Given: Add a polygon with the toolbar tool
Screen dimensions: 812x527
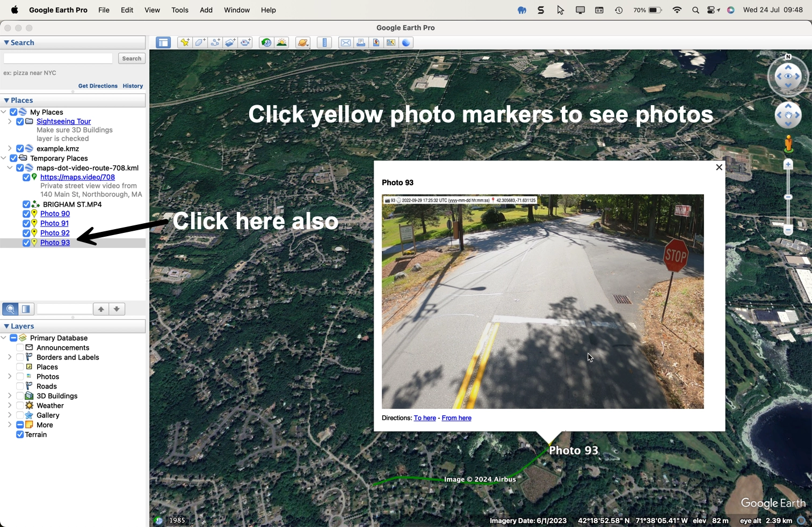Looking at the screenshot, I should [200, 42].
